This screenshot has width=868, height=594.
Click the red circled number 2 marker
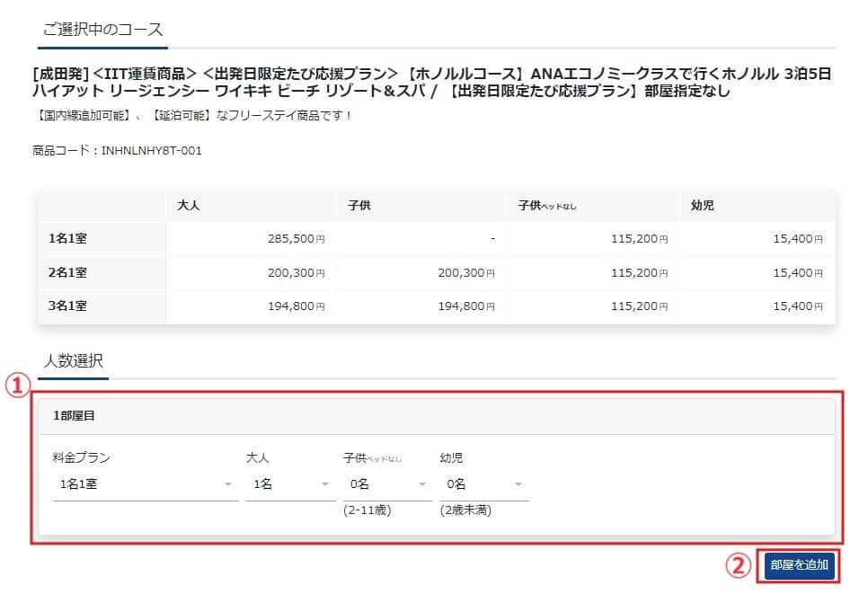tap(737, 565)
